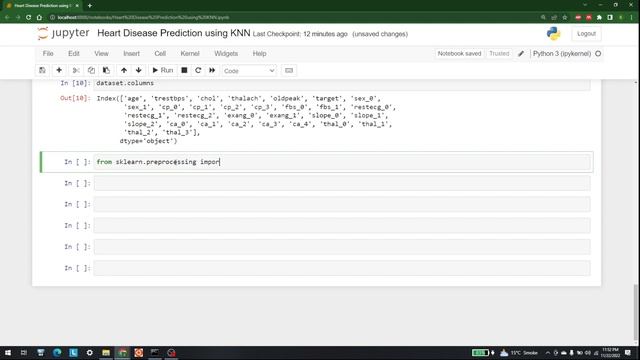Open Microsoft Edge from the taskbar
The height and width of the screenshot is (360, 640).
[57, 353]
